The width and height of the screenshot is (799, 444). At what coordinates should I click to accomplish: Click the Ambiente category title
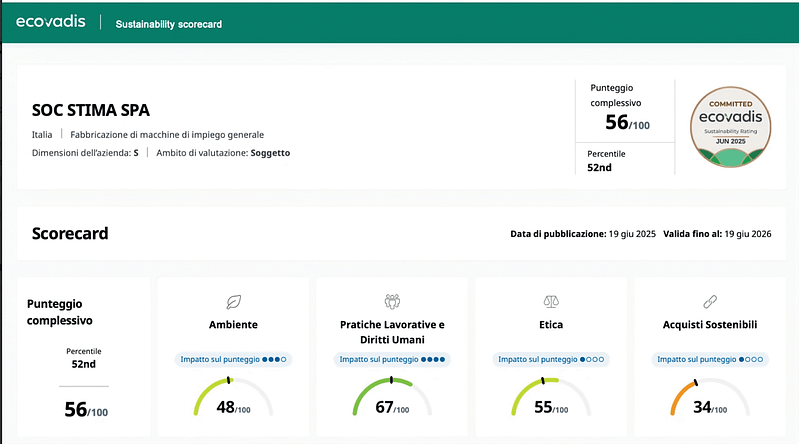click(233, 325)
